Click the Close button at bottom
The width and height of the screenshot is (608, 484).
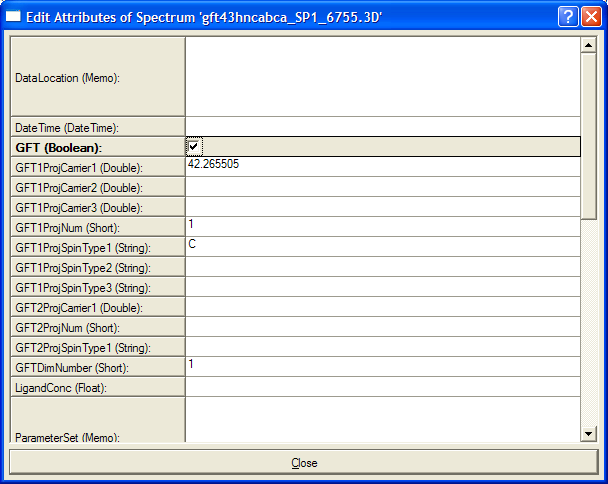click(x=304, y=463)
